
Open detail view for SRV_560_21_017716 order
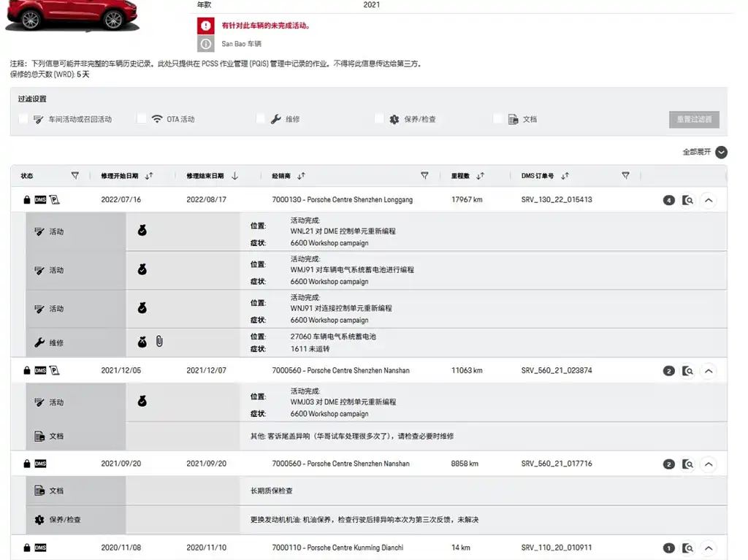687,464
